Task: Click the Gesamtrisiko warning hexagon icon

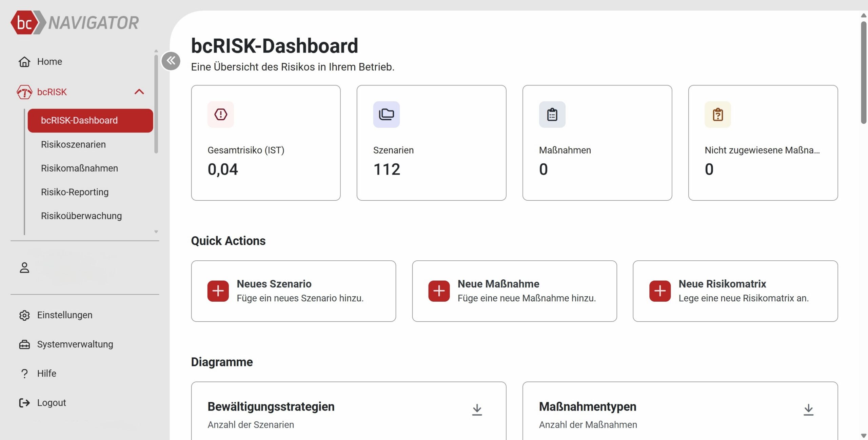Action: (221, 115)
